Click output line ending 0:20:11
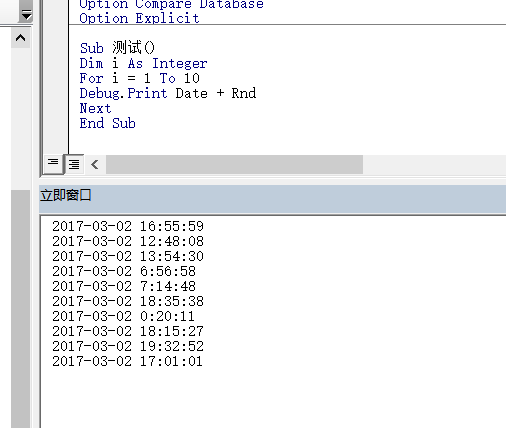This screenshot has width=506, height=428. click(123, 316)
